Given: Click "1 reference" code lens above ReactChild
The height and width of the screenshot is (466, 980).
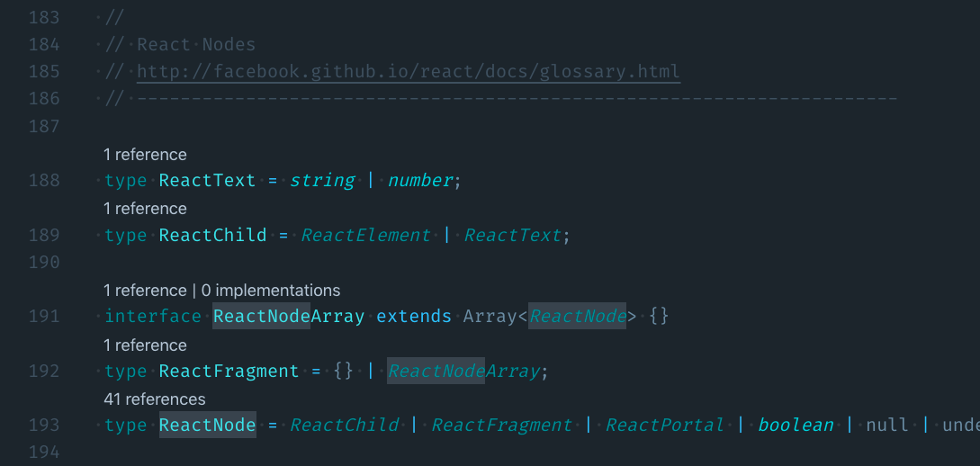Looking at the screenshot, I should pyautogui.click(x=145, y=208).
